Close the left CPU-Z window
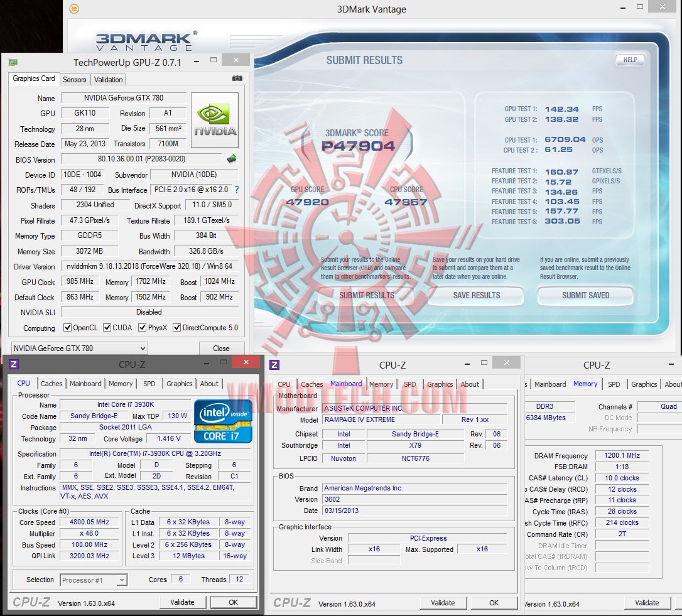 point(246,362)
